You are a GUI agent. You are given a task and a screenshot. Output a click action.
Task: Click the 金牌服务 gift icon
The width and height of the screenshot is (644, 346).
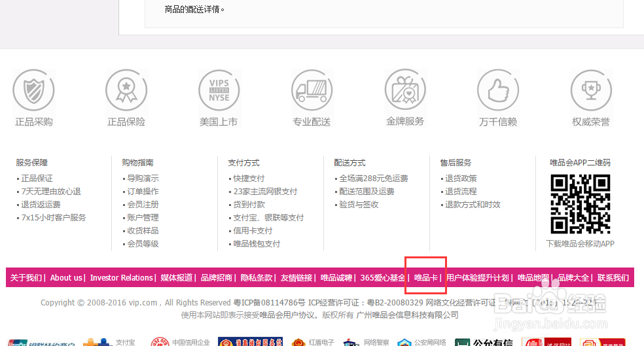405,90
